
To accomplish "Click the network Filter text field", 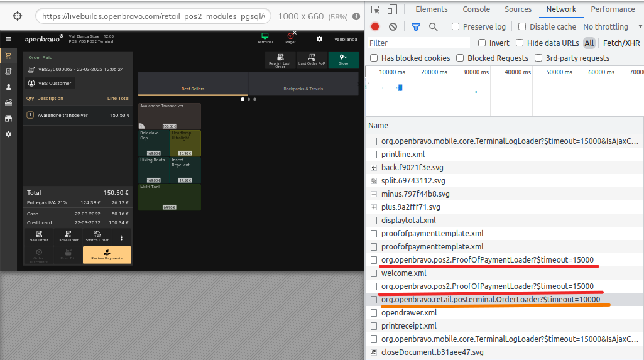I will [418, 43].
